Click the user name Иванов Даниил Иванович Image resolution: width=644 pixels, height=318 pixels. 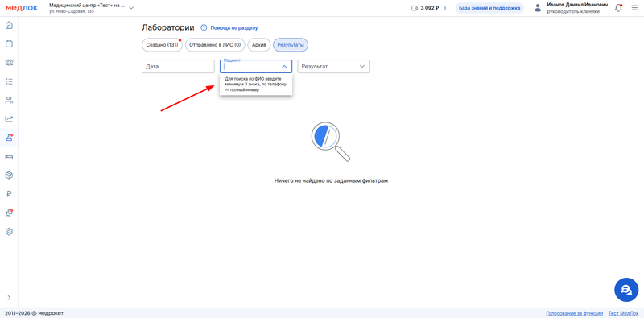point(577,5)
